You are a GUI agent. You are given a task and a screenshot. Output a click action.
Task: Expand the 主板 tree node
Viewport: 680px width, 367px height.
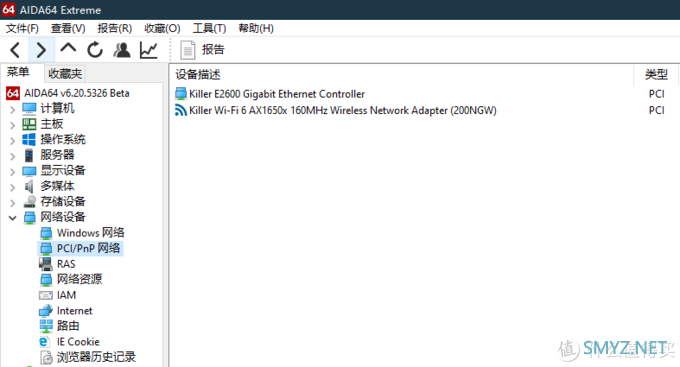click(x=13, y=125)
